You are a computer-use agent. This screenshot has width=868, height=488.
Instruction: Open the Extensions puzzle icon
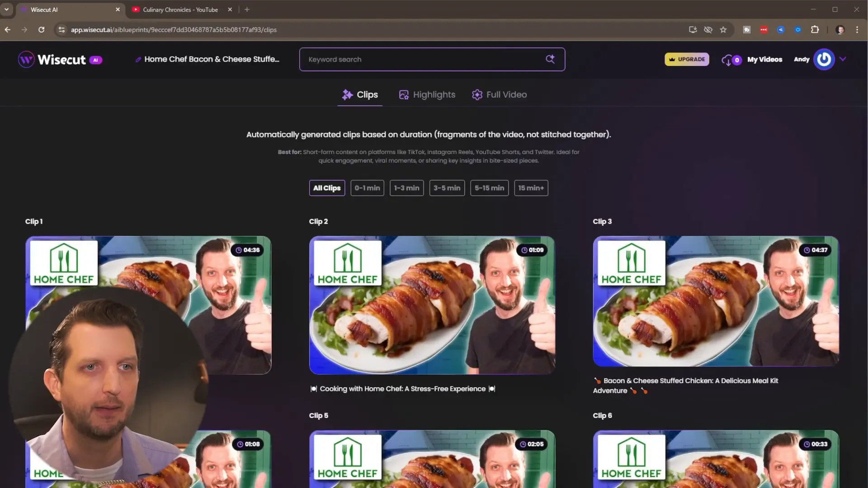(x=815, y=30)
